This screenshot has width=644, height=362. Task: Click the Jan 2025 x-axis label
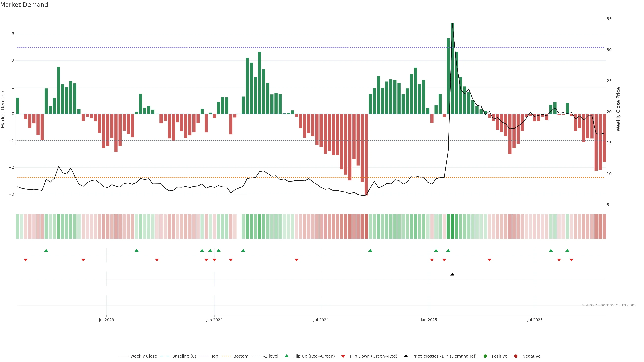coord(429,320)
